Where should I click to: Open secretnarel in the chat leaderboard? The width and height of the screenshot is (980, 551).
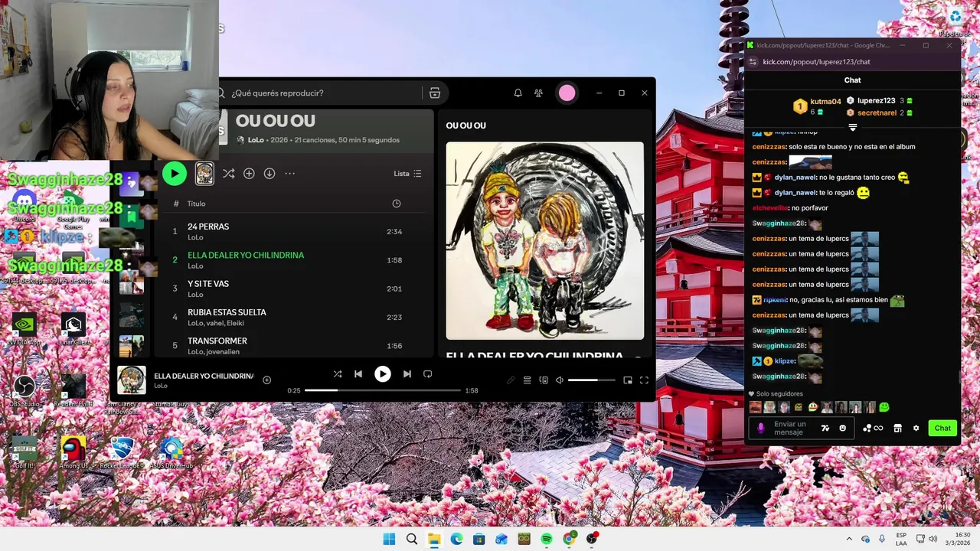[x=877, y=112]
